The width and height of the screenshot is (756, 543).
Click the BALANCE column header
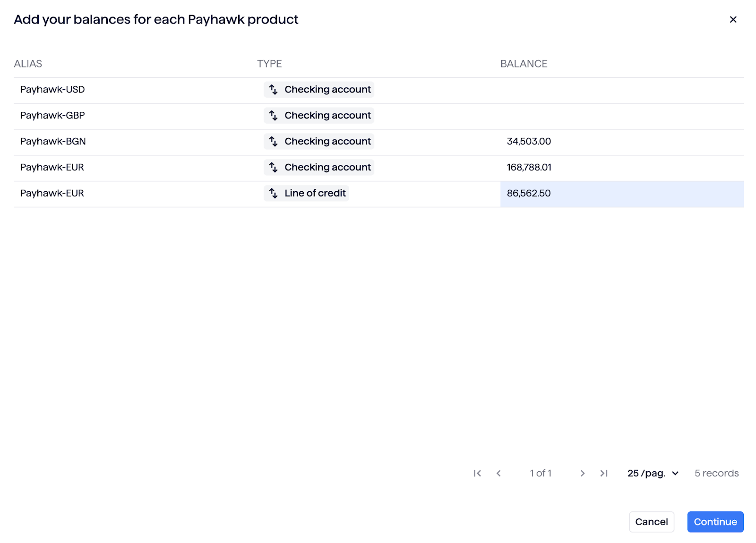(524, 64)
